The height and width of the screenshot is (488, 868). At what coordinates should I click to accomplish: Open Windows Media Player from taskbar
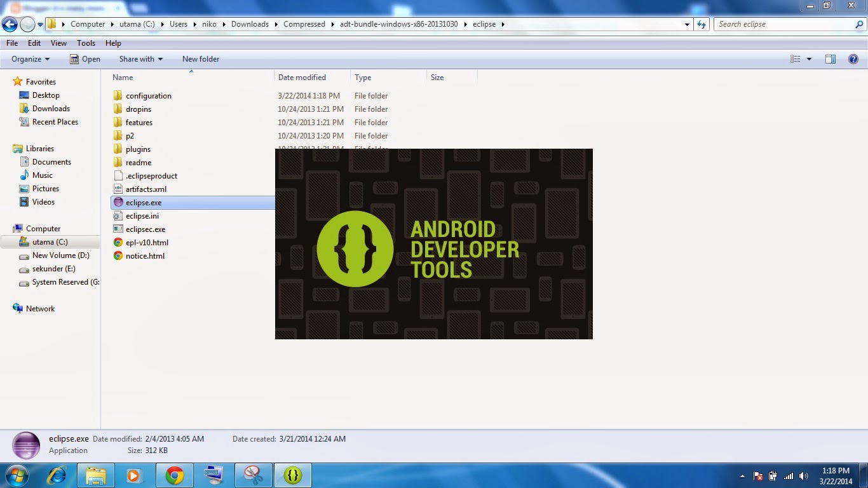(x=135, y=475)
